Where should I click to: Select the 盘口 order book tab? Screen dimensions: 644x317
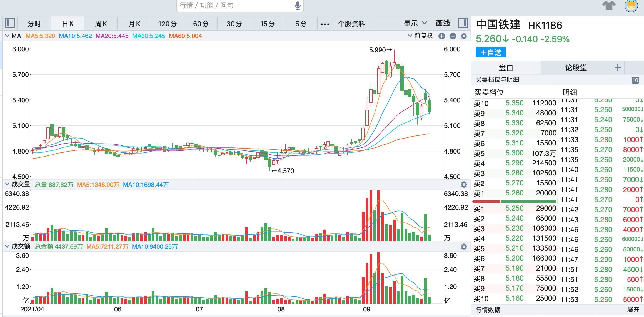(x=506, y=68)
